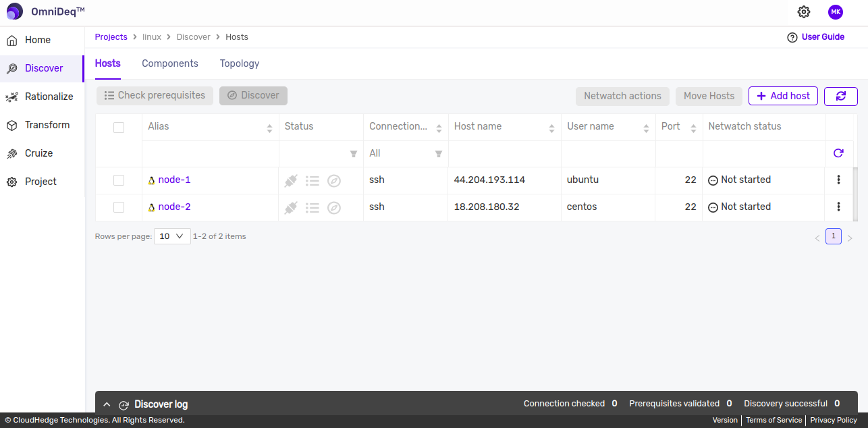Viewport: 868px width, 428px height.
Task: Click node-1 Netwatch status icon
Action: click(713, 180)
